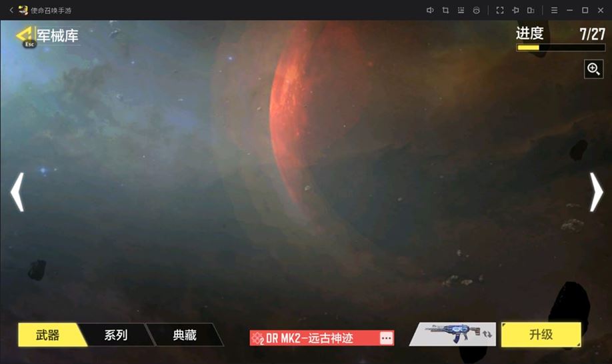
Task: Click the 使命召唤手游 app icon
Action: click(x=23, y=10)
